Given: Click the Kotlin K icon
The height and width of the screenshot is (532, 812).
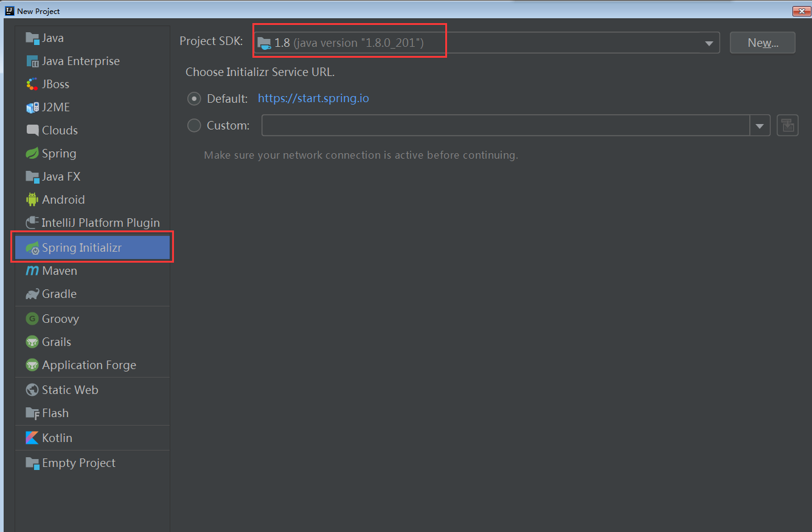Looking at the screenshot, I should pos(32,438).
